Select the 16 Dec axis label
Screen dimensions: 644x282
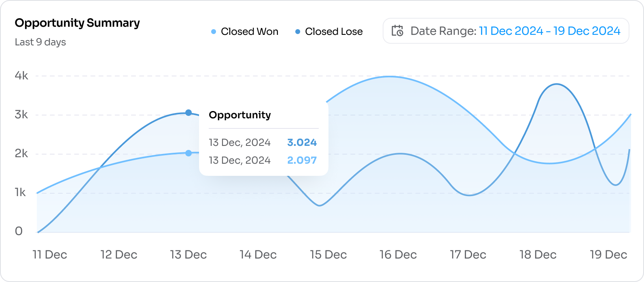click(398, 255)
